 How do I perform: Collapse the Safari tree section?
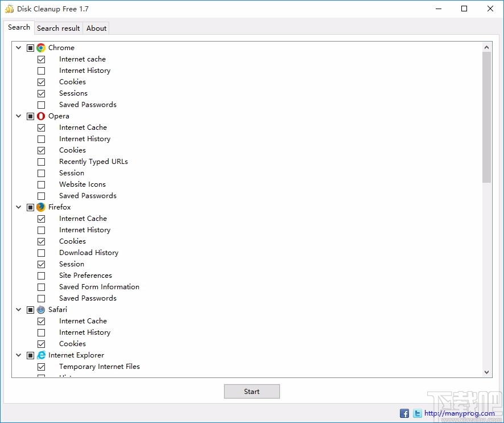pyautogui.click(x=18, y=309)
